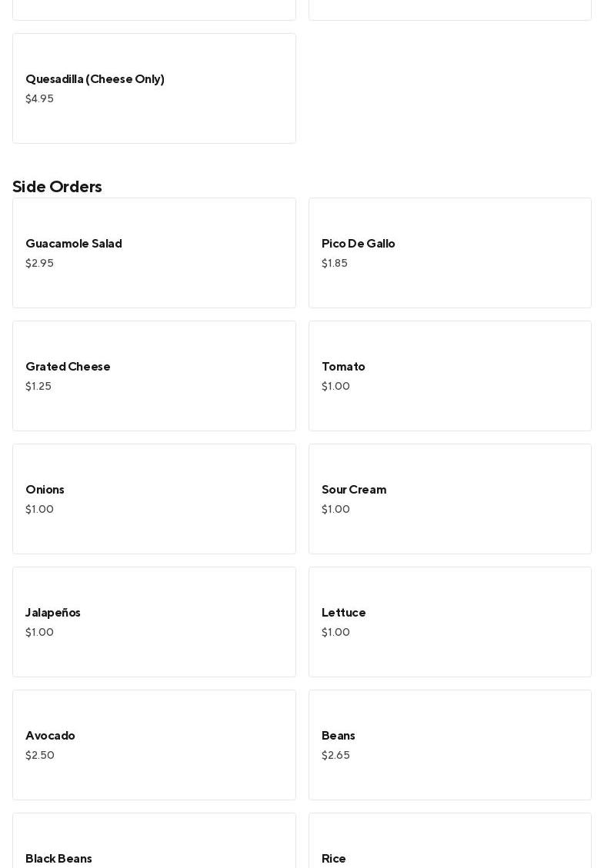Click the Black Beans item title
The width and height of the screenshot is (604, 868).
point(58,859)
